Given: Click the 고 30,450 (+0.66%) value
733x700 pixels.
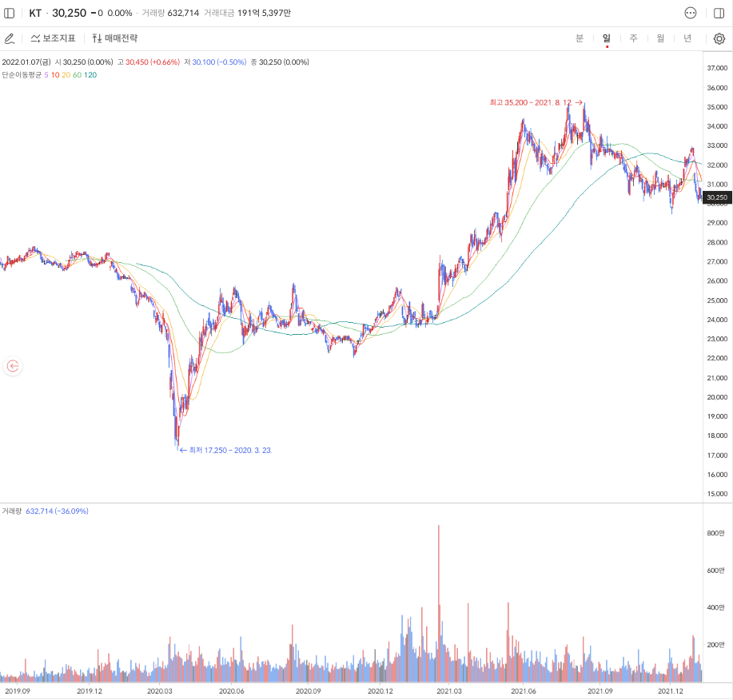Looking at the screenshot, I should 149,62.
